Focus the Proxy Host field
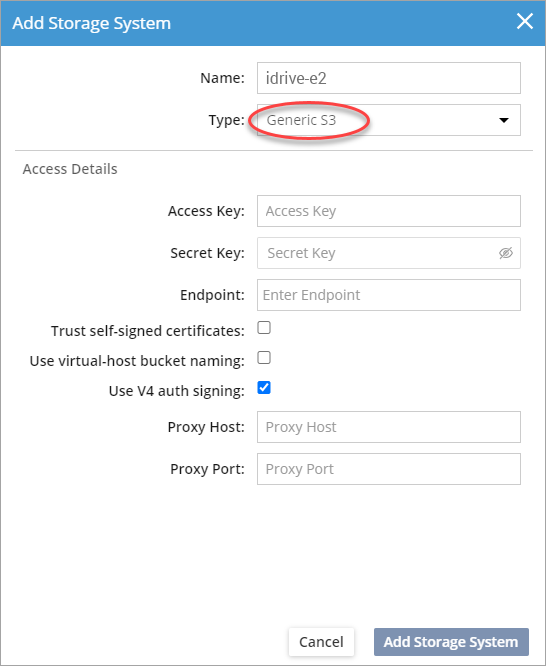Screen dimensions: 546x666 pos(388,427)
